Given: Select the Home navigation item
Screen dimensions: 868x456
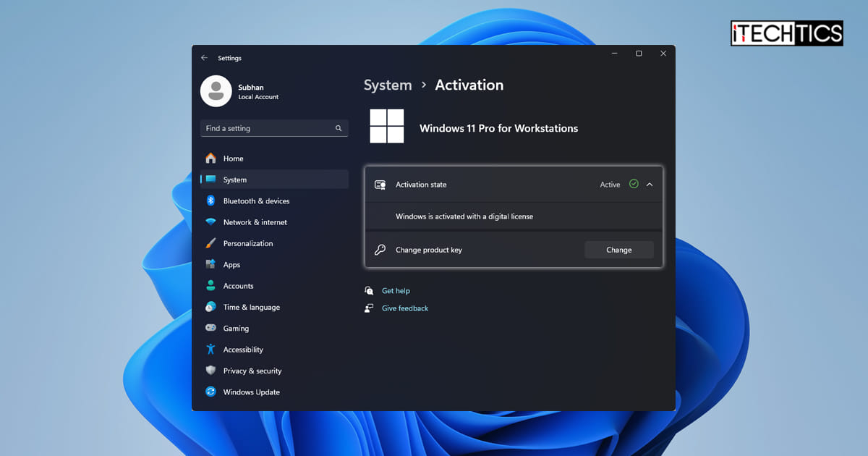Looking at the screenshot, I should [x=233, y=159].
